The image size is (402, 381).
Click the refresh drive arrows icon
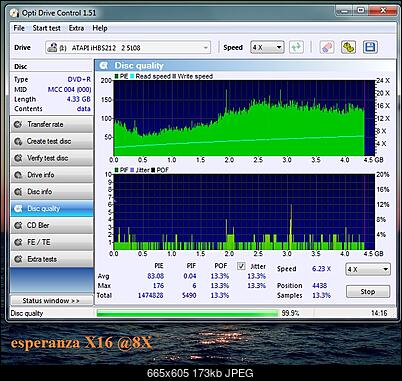coord(296,47)
